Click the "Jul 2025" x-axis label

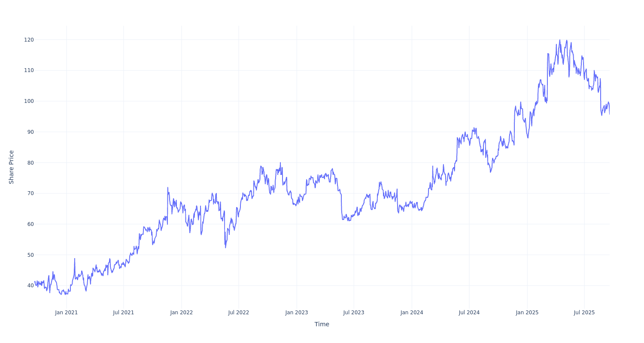[x=584, y=313]
